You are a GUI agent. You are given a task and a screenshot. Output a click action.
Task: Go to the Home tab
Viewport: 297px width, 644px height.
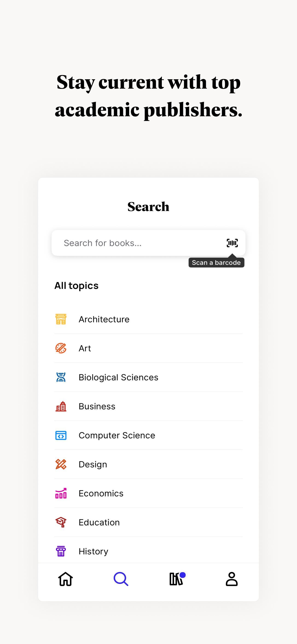[65, 579]
